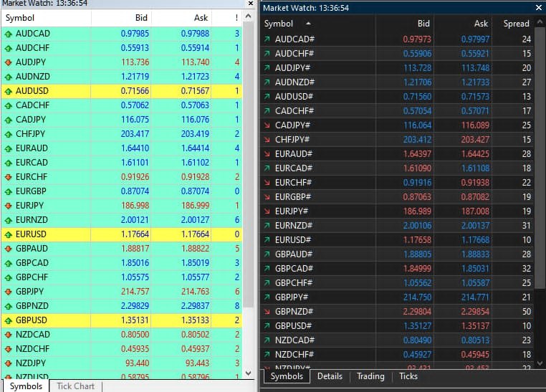This screenshot has height=392, width=546.
Task: Click the red down arrow icon beside NZDJPY
Action: [x=9, y=363]
